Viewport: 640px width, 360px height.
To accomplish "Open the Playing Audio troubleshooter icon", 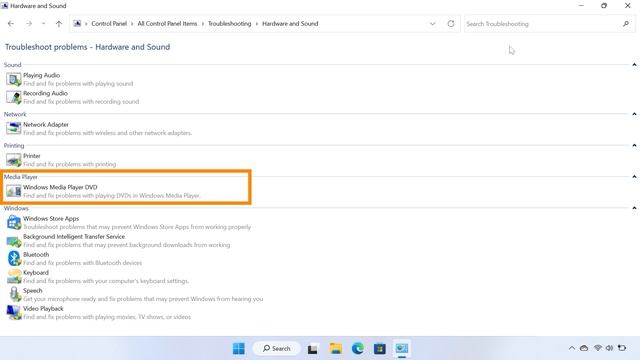I will (x=13, y=79).
